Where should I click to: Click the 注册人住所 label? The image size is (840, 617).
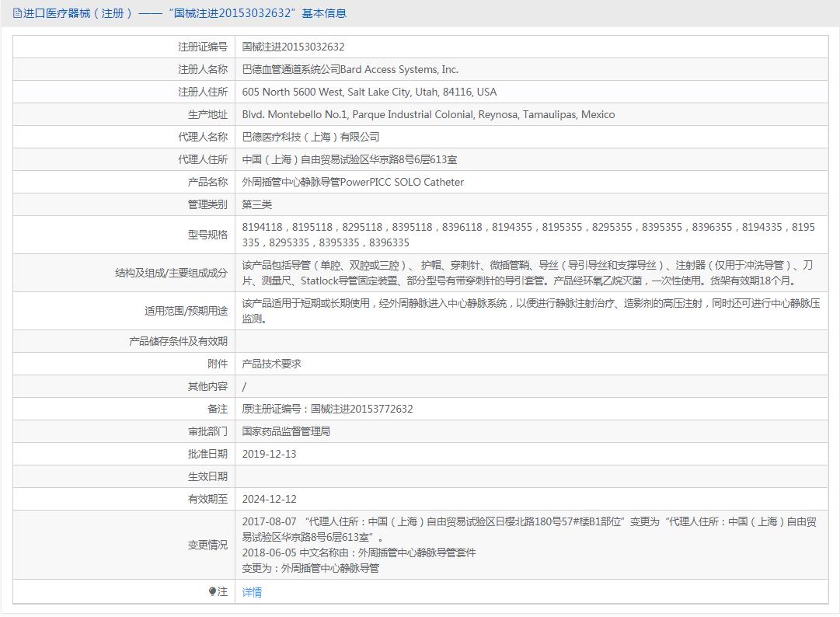[203, 92]
